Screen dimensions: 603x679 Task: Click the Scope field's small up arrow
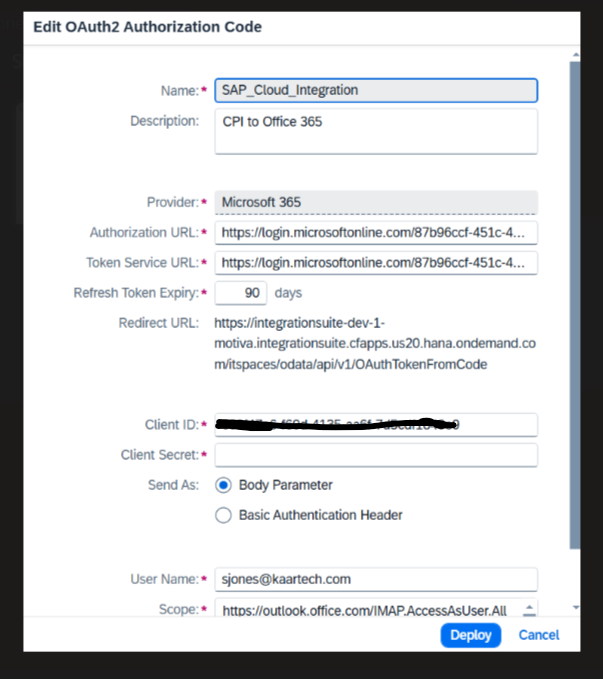coord(528,607)
